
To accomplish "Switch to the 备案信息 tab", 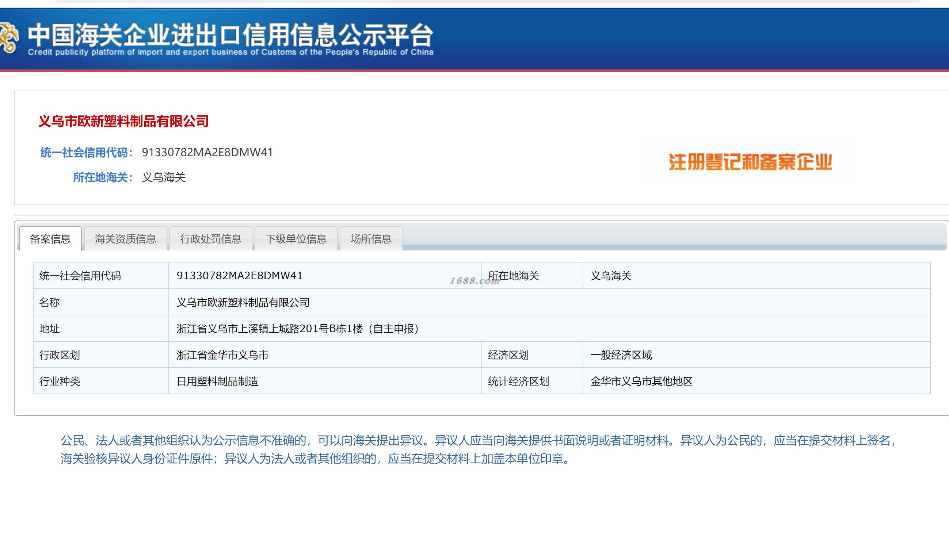I will tap(50, 239).
